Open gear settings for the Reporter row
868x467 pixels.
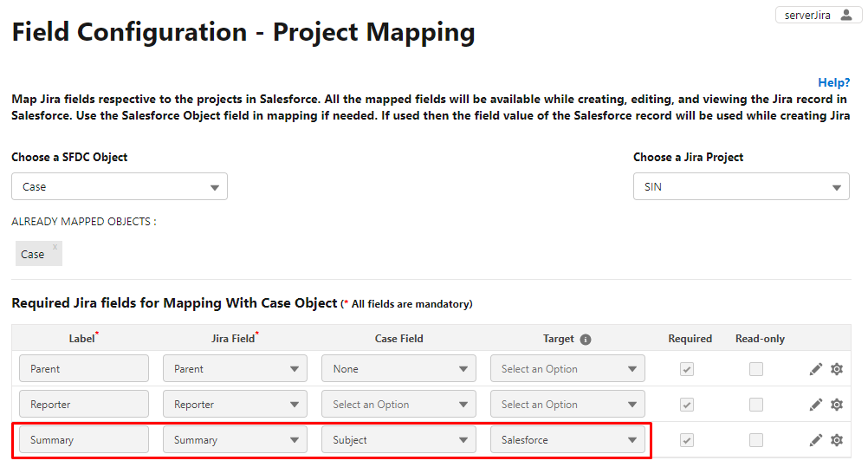tap(837, 405)
